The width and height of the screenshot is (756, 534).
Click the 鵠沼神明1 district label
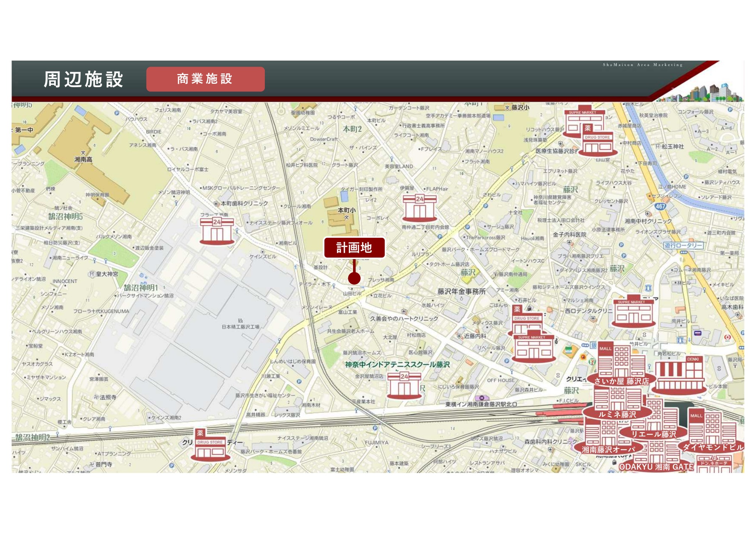[x=141, y=288]
